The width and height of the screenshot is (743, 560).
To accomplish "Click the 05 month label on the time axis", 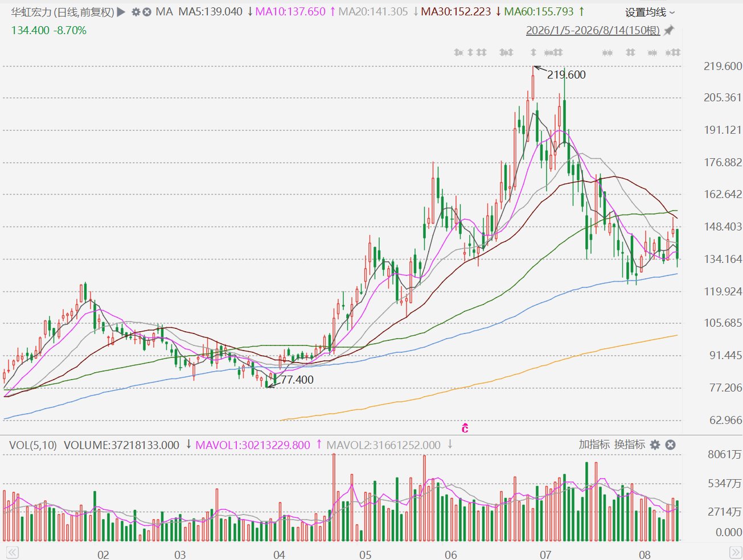I will [x=365, y=554].
